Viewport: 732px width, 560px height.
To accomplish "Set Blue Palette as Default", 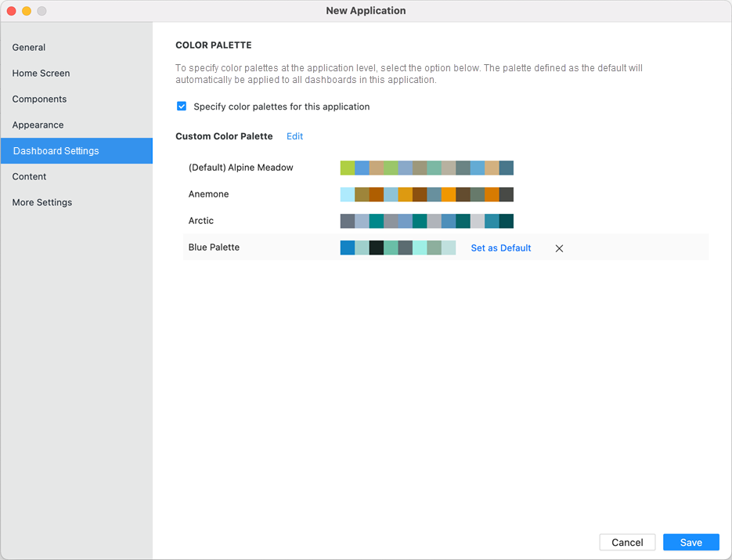I will (x=500, y=248).
